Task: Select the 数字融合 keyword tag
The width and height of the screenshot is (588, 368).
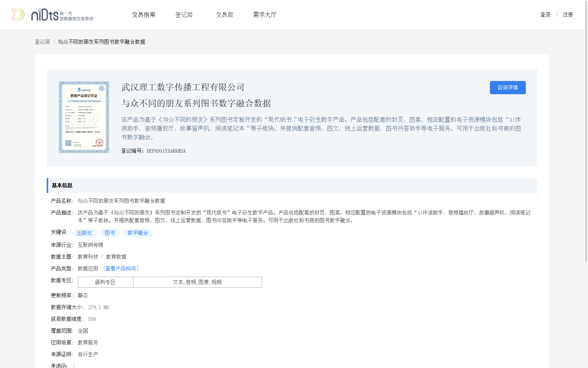Action: [x=138, y=233]
